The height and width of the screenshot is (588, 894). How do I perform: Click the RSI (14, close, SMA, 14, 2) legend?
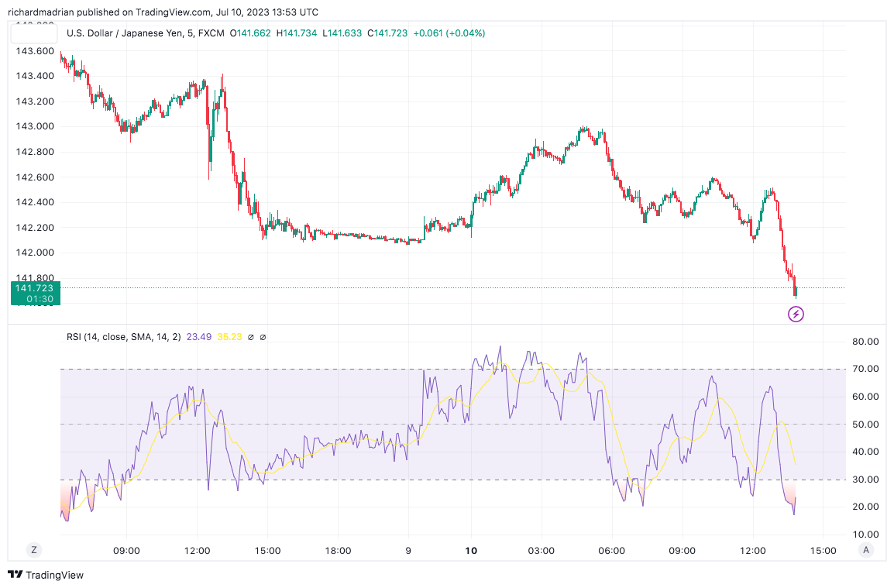124,337
